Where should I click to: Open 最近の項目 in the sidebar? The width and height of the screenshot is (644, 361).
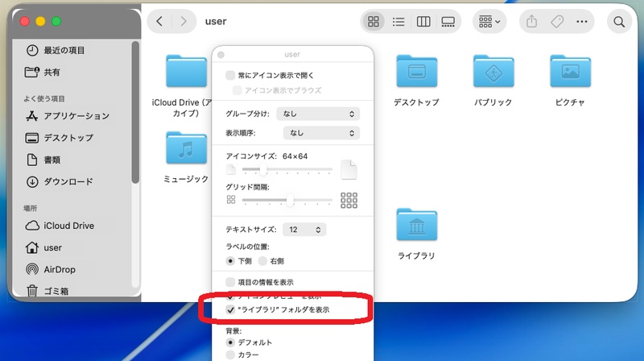[56, 50]
